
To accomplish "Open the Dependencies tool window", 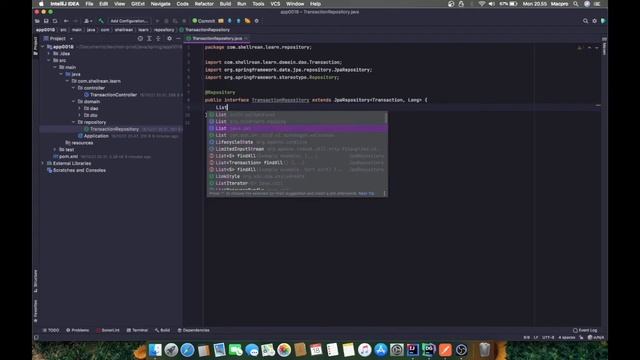I will [x=193, y=330].
